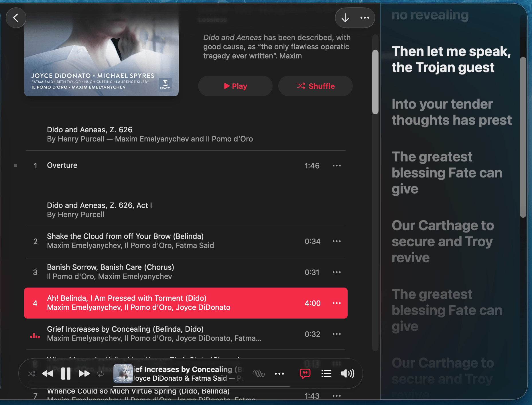Image resolution: width=532 pixels, height=405 pixels.
Task: Jump to first 'Our Carthage to secure' lyric
Action: coord(443,241)
